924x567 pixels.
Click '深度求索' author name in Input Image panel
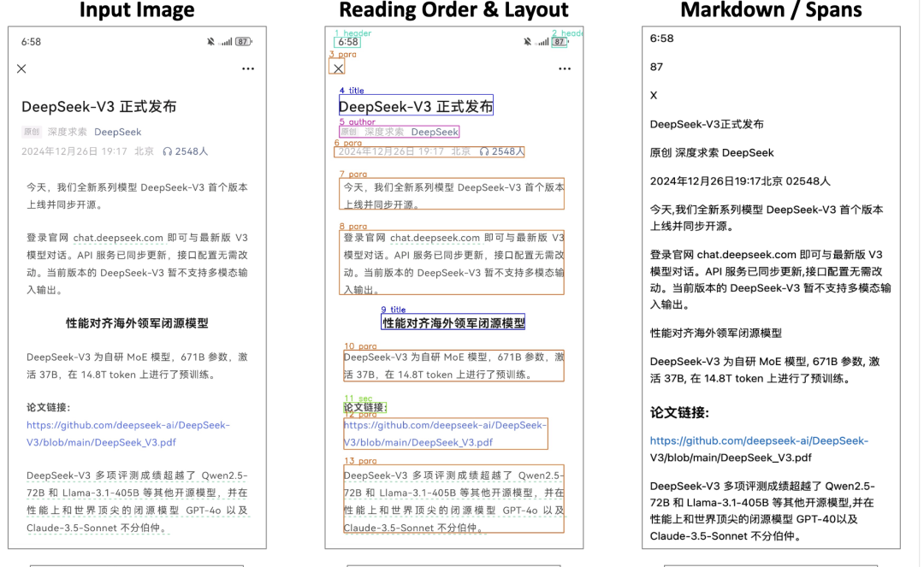click(68, 132)
